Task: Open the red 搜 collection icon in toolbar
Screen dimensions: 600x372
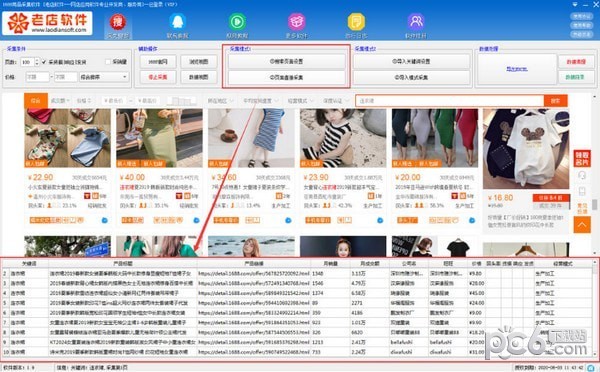Action: [118, 22]
